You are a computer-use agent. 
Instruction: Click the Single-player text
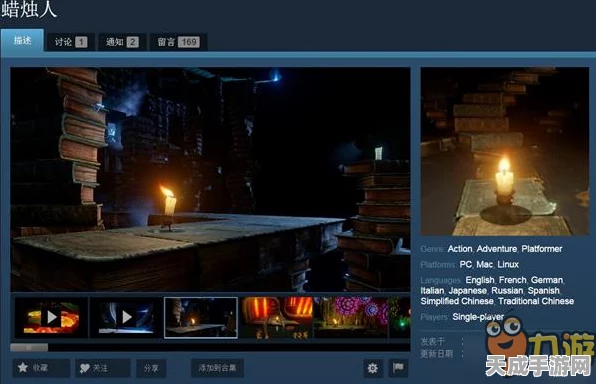pos(478,317)
